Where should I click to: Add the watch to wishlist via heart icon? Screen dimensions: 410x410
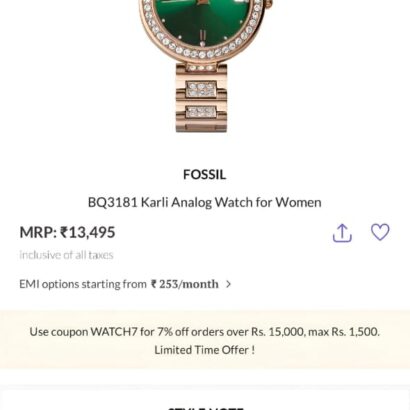pos(380,232)
